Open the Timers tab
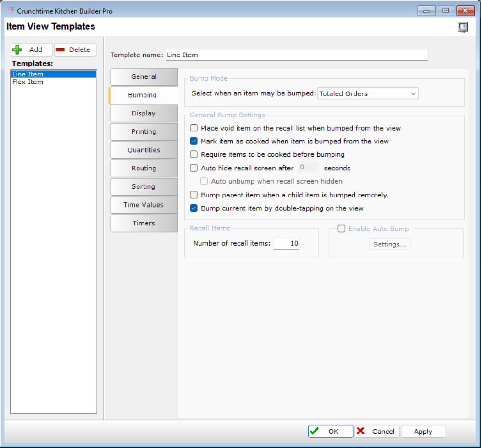481x448 pixels. [144, 224]
